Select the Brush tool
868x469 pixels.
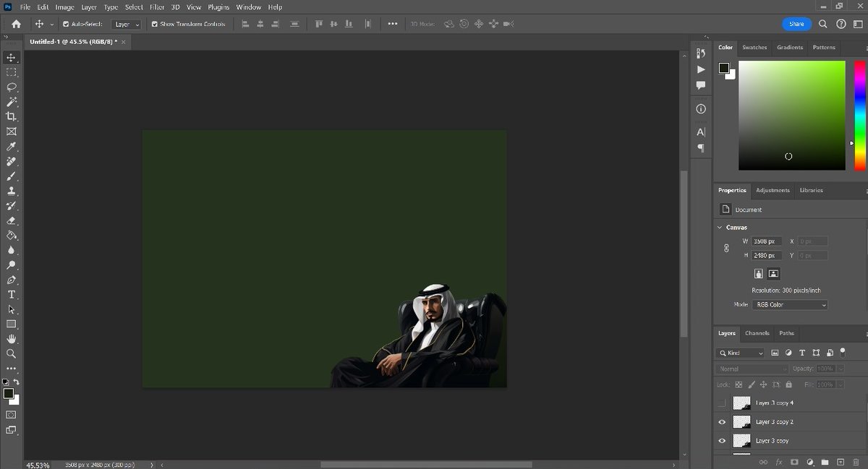click(x=12, y=176)
